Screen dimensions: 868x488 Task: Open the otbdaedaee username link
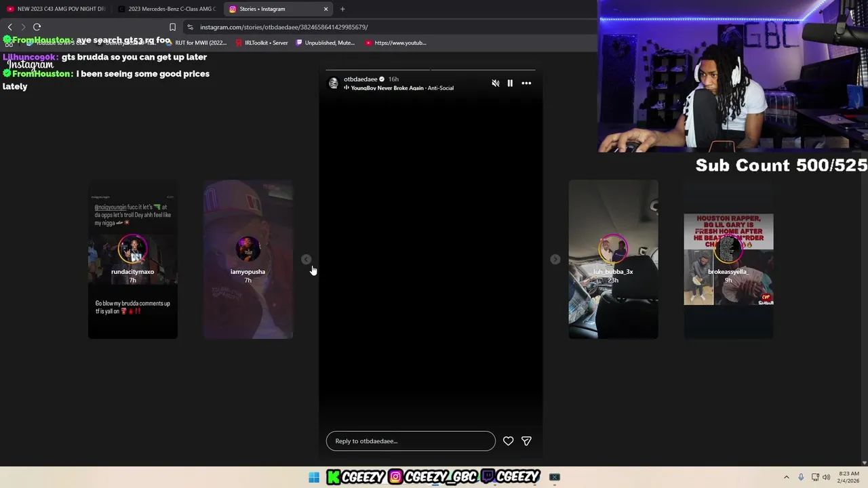(360, 79)
